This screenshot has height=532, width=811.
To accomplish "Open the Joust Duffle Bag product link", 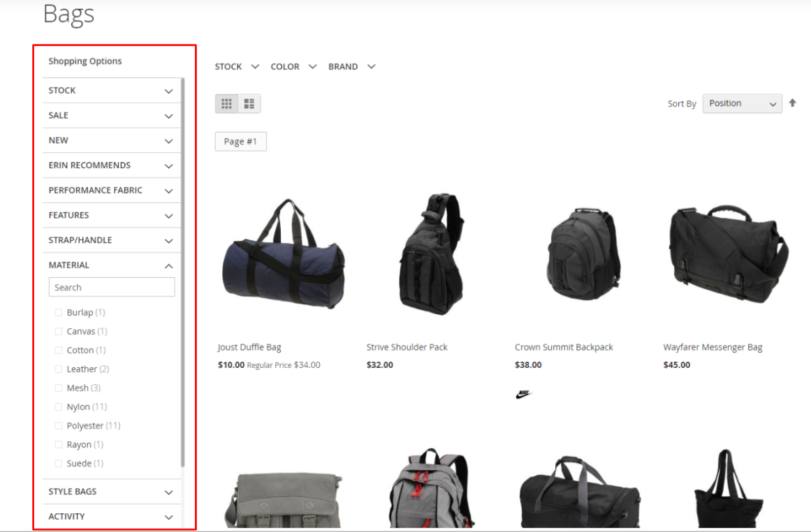I will tap(249, 347).
